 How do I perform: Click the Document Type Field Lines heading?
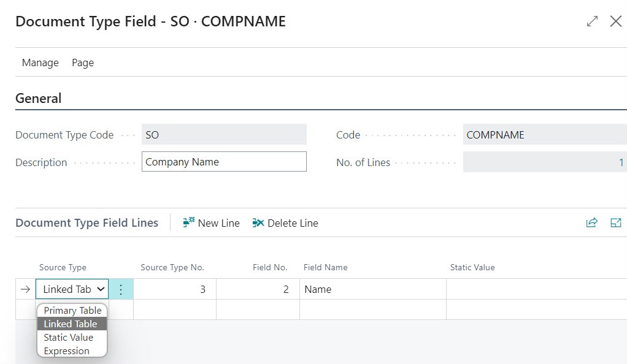(x=87, y=223)
